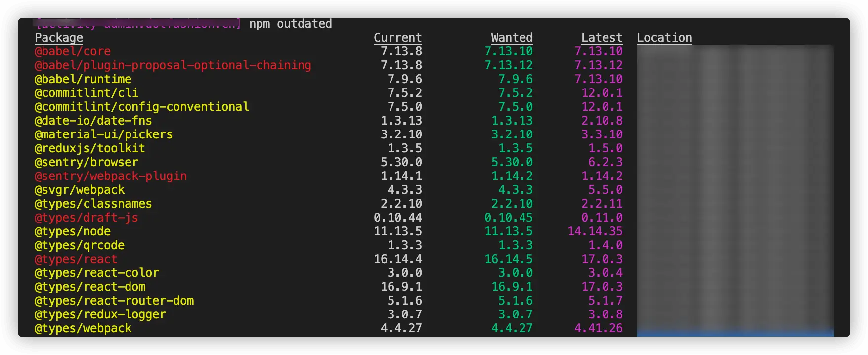Select the @types/classnames package name
Screen dimensions: 868x355
[x=93, y=204]
